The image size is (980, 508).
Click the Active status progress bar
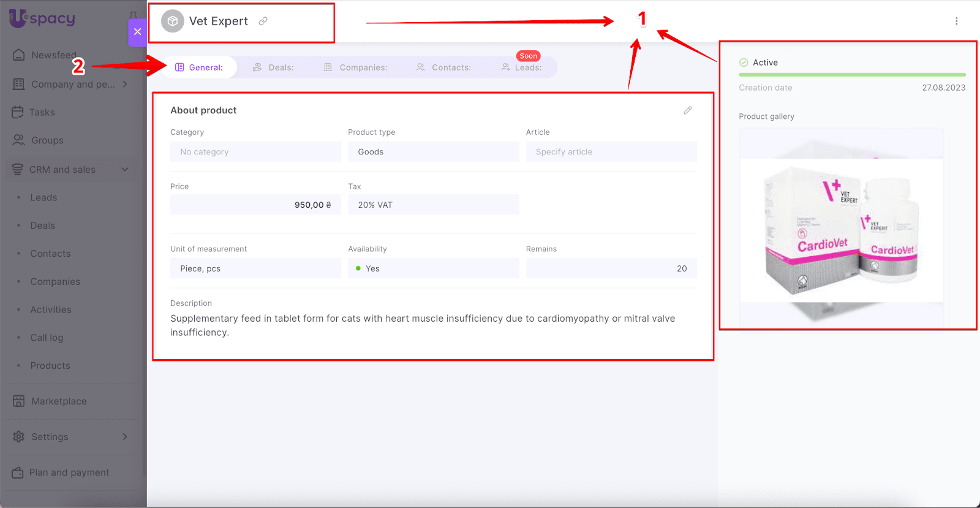[851, 75]
